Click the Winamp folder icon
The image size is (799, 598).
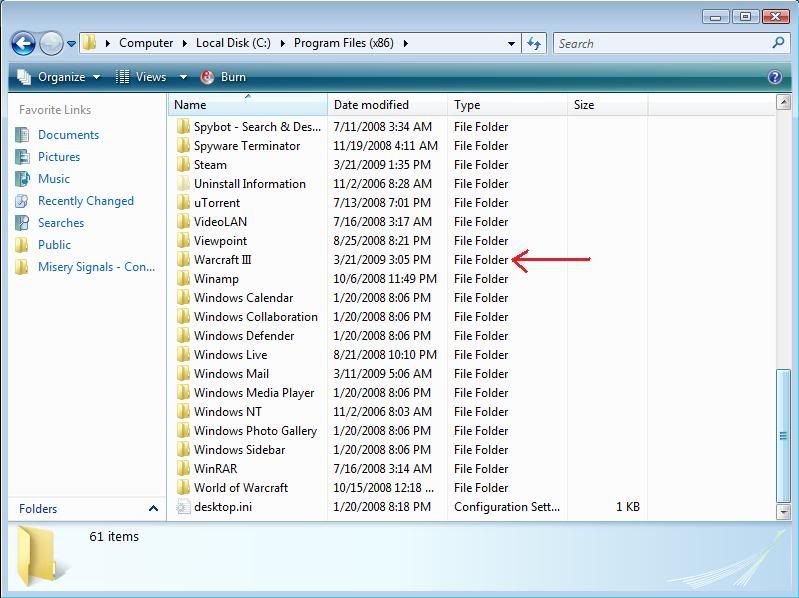pos(183,279)
